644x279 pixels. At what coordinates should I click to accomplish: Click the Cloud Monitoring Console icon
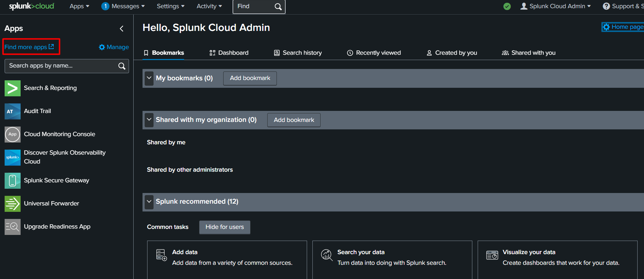pyautogui.click(x=12, y=134)
